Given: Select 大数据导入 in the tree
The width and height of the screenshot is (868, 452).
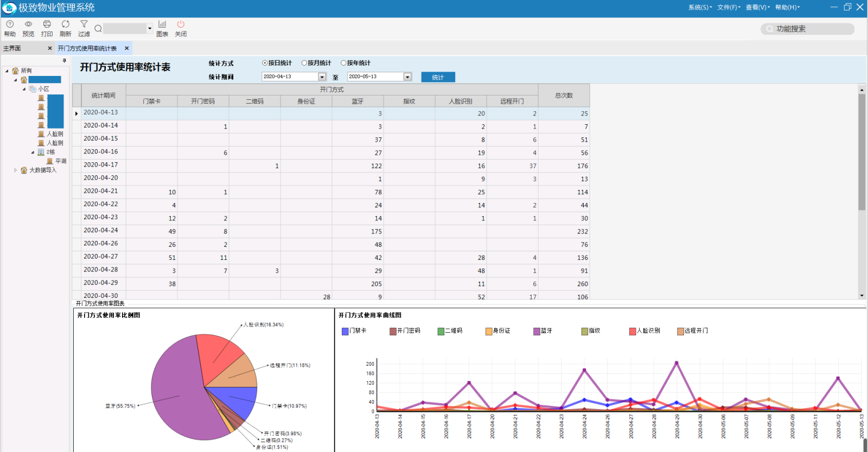Looking at the screenshot, I should tap(43, 170).
